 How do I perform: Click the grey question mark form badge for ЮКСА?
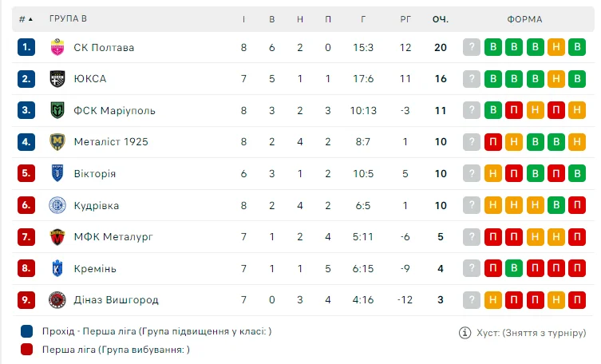[x=472, y=79]
